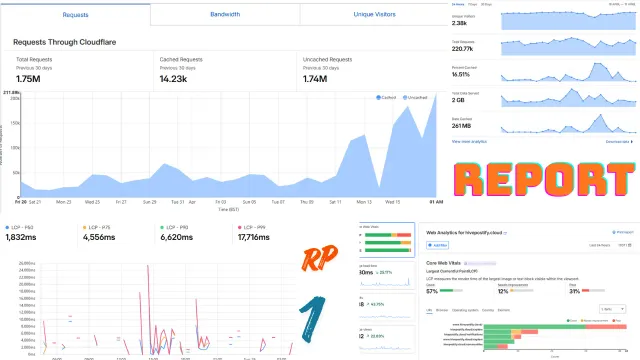Switch to the Element tab
Image resolution: width=640 pixels, height=360 pixels.
point(504,310)
